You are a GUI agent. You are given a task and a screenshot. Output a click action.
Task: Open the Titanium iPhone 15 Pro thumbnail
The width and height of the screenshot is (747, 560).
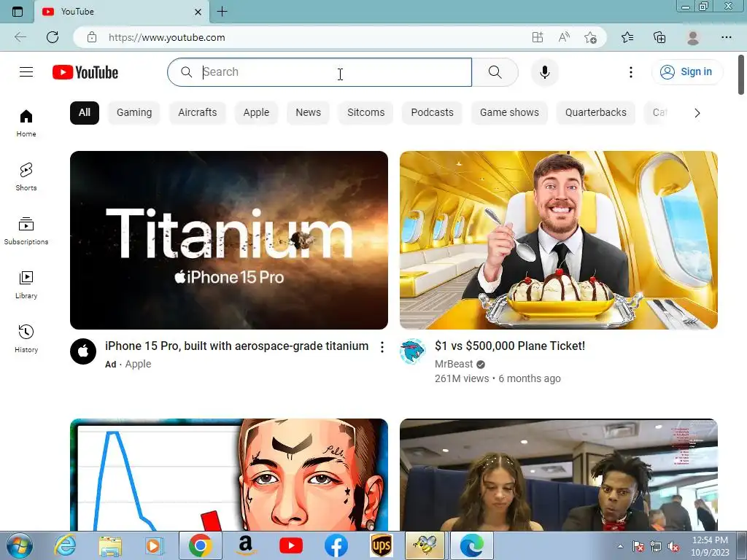229,240
